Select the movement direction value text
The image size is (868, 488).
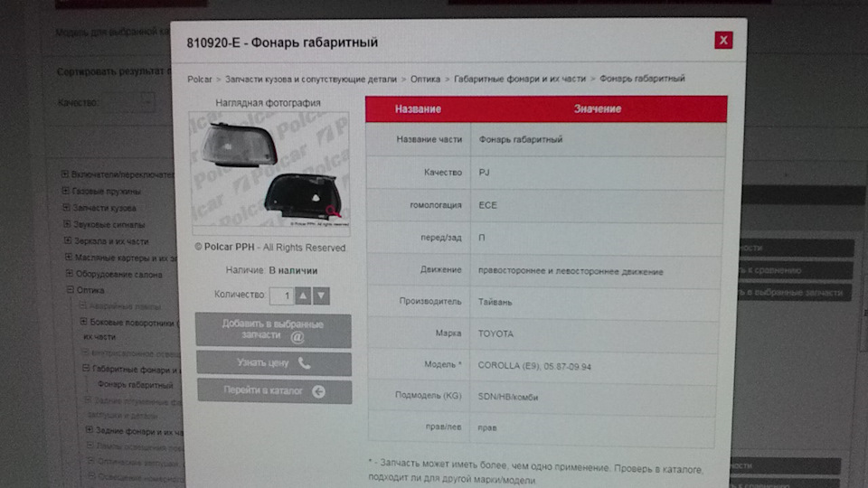[571, 272]
